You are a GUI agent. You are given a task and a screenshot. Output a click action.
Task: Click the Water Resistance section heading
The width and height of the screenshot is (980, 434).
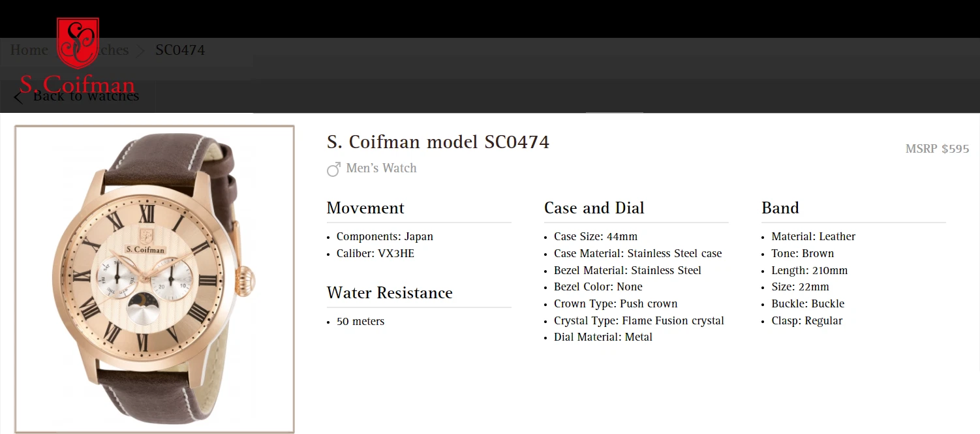[x=390, y=293]
